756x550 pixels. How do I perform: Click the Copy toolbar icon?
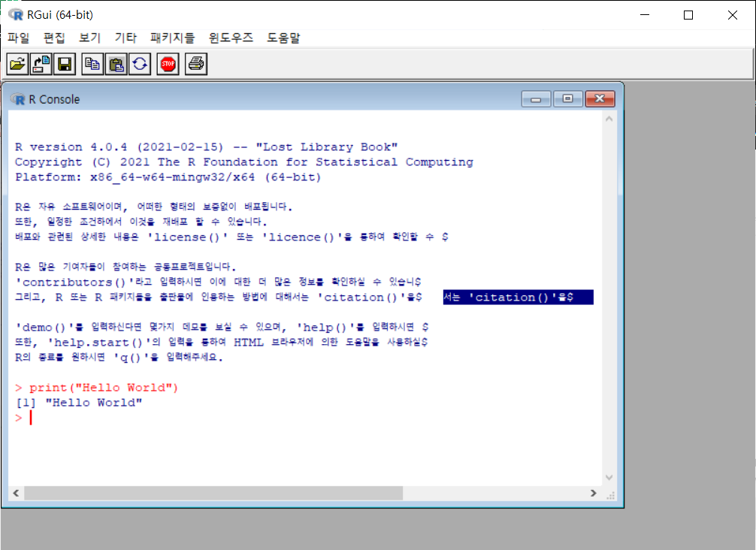pyautogui.click(x=92, y=64)
